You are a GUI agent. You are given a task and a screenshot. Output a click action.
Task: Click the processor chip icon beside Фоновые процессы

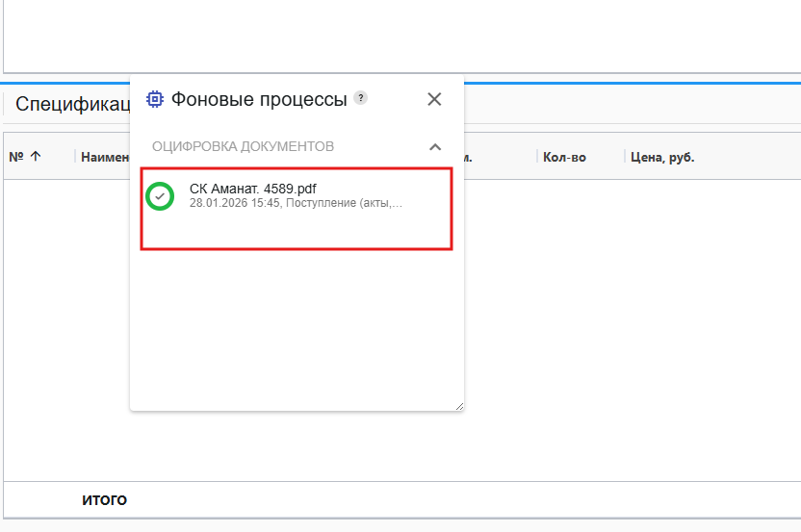[154, 98]
